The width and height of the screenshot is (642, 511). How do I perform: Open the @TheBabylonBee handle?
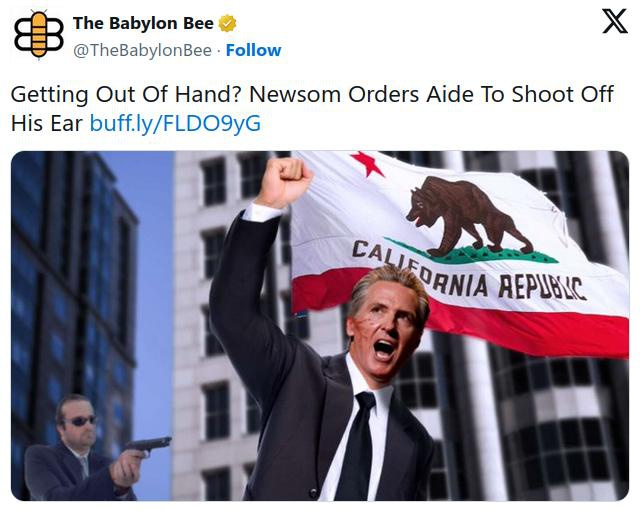pos(142,50)
